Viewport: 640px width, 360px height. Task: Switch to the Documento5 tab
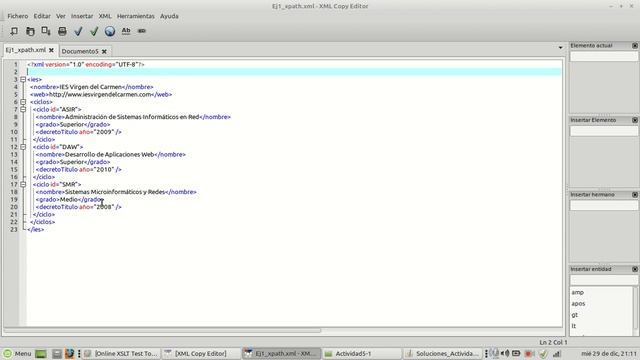pos(80,51)
